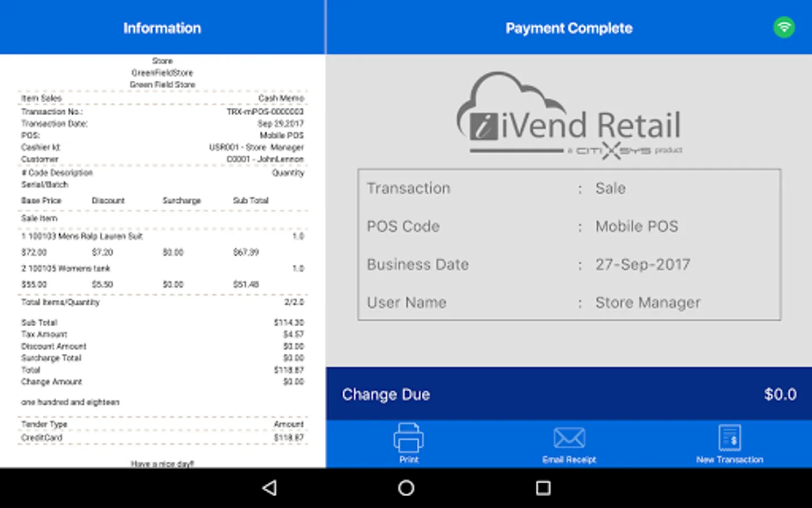812x508 pixels.
Task: Tap the Print receipt printer icon
Action: point(408,438)
